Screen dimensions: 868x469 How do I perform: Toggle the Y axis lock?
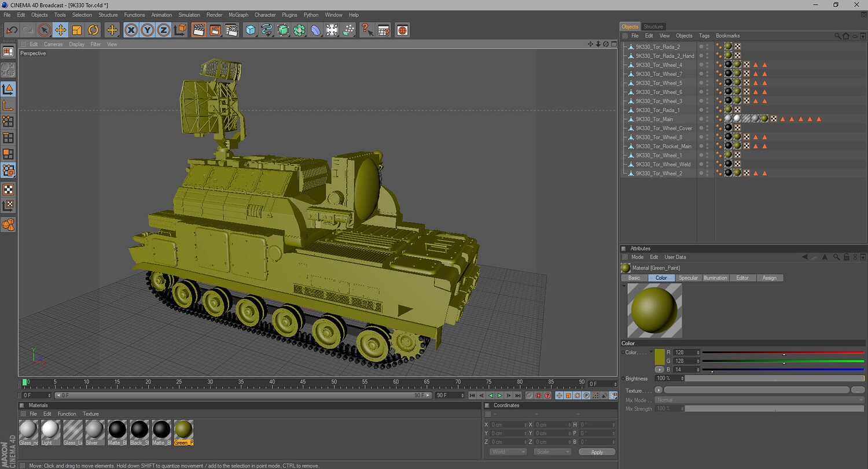pyautogui.click(x=148, y=30)
